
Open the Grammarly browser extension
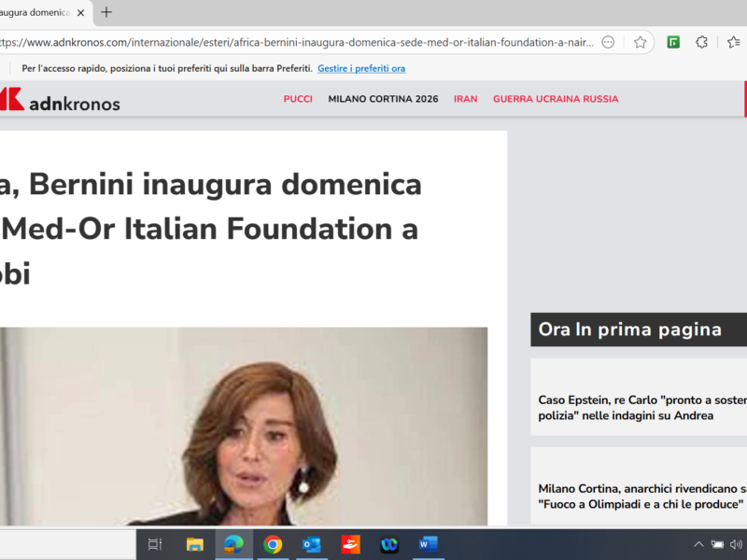pos(672,42)
